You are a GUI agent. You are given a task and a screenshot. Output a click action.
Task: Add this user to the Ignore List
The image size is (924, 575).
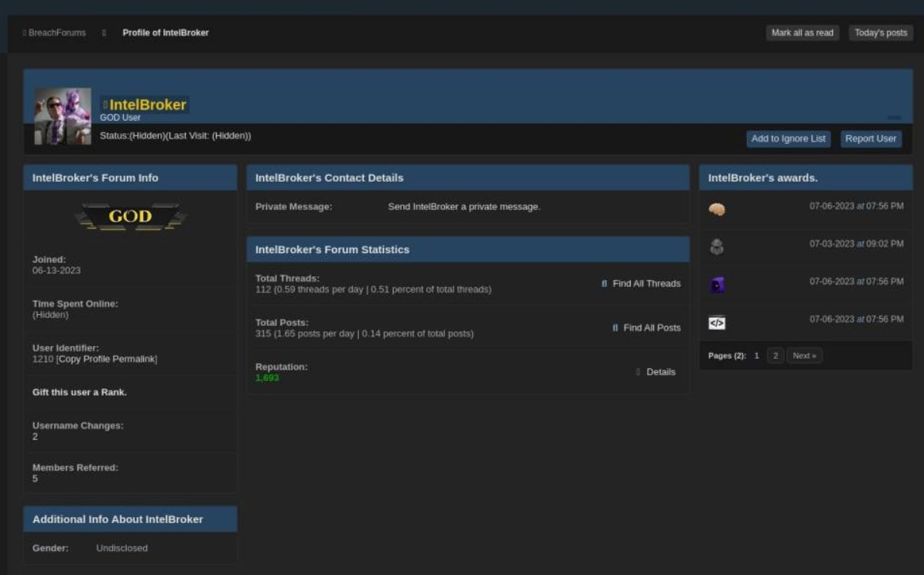[789, 139]
